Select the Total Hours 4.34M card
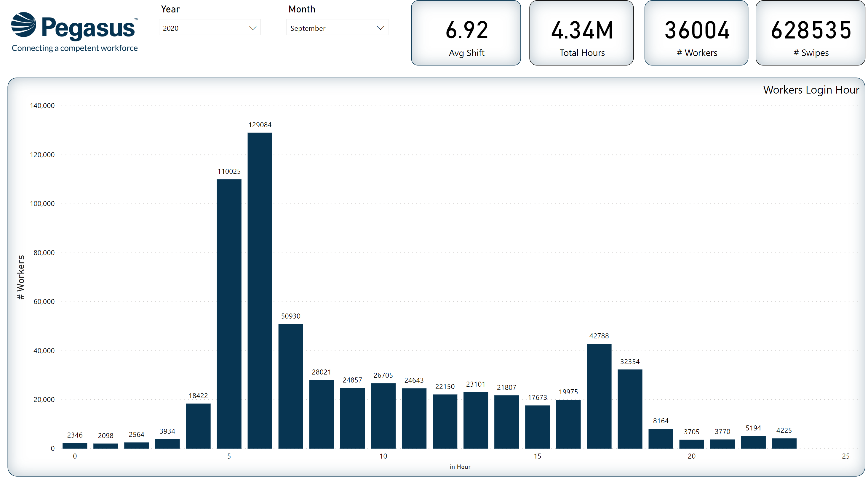Viewport: 868px width, 479px height. (581, 33)
